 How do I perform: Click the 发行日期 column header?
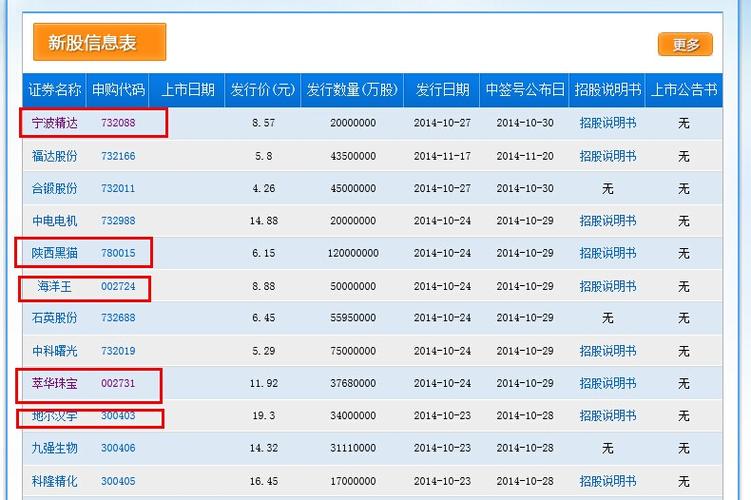click(x=442, y=90)
